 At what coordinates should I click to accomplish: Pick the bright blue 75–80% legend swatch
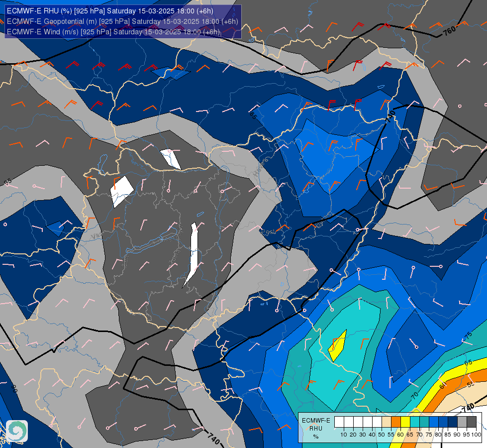click(434, 422)
